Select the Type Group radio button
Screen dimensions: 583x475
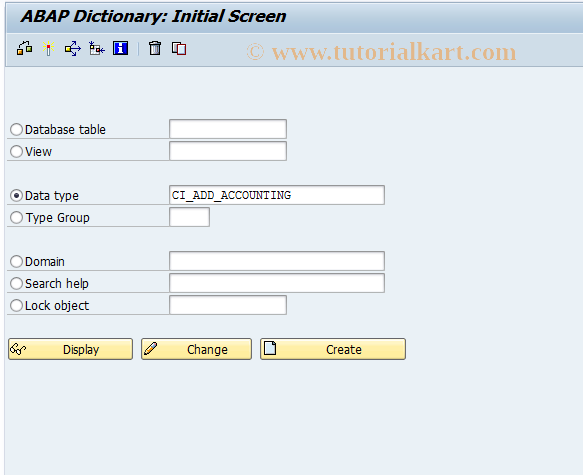(x=16, y=217)
